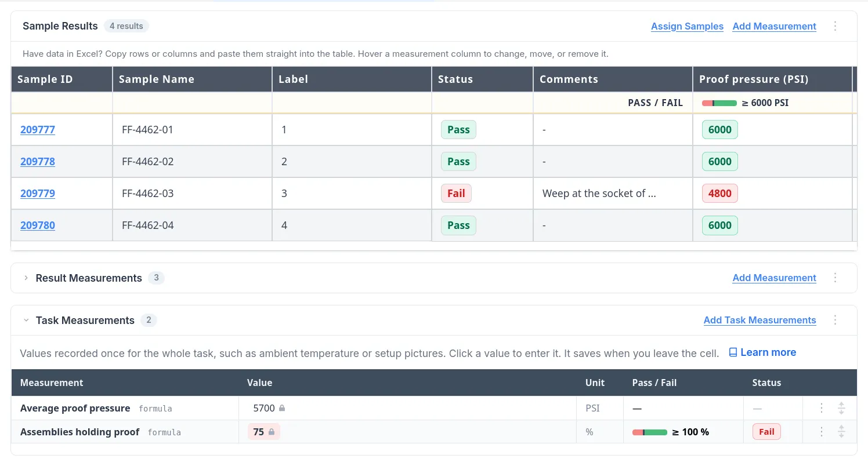Click the '4 results' count badge
Viewport: 868px width, 466px height.
pyautogui.click(x=126, y=26)
